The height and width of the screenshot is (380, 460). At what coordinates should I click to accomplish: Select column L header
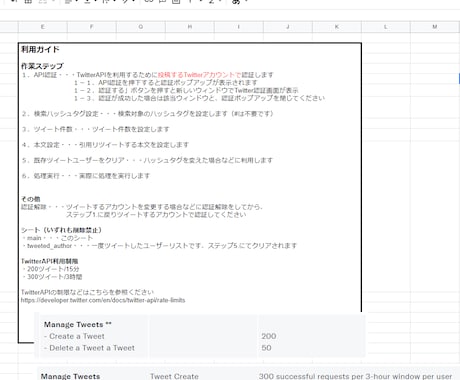[x=386, y=27]
